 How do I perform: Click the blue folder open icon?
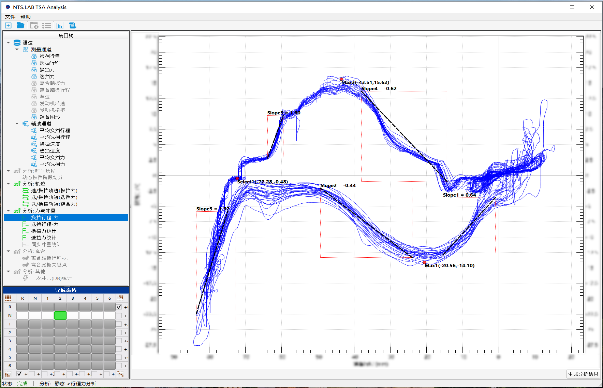point(20,25)
